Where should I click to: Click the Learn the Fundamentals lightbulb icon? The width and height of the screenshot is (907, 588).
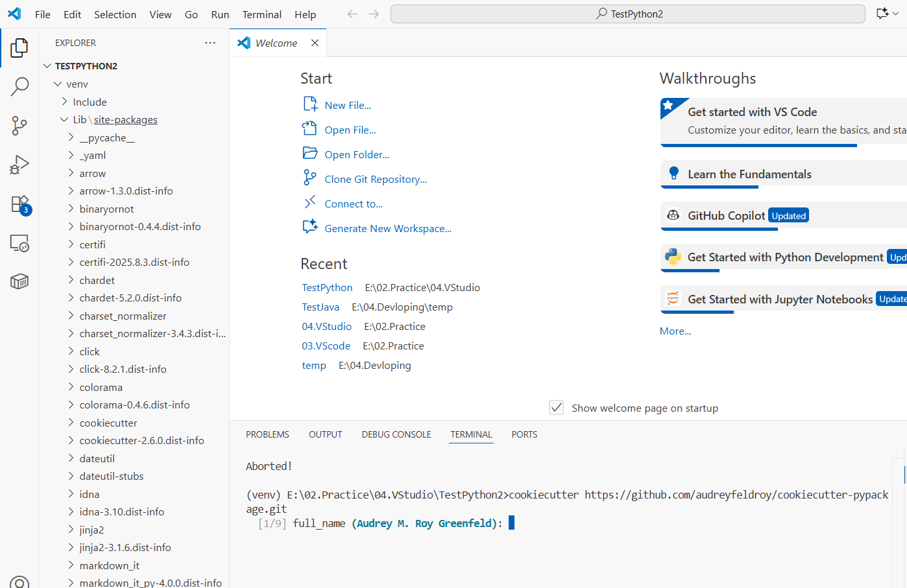673,173
